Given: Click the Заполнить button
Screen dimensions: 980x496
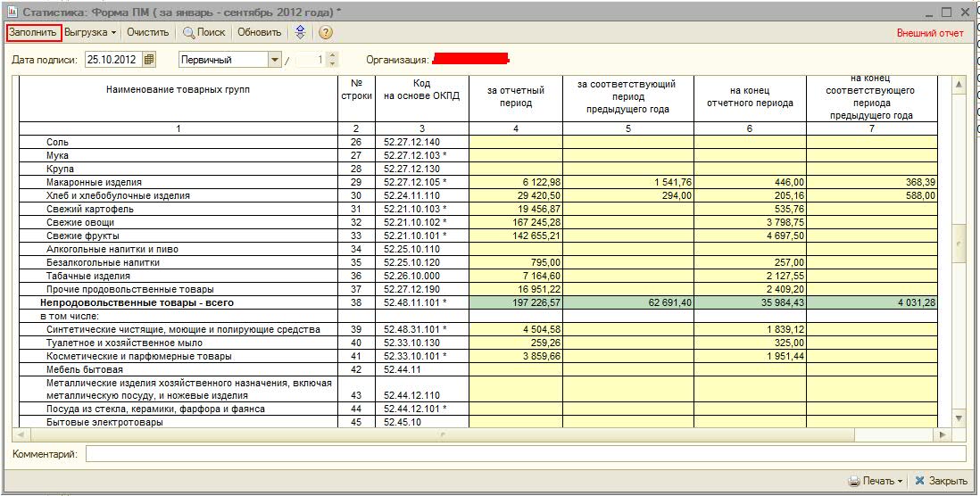Looking at the screenshot, I should coord(34,32).
